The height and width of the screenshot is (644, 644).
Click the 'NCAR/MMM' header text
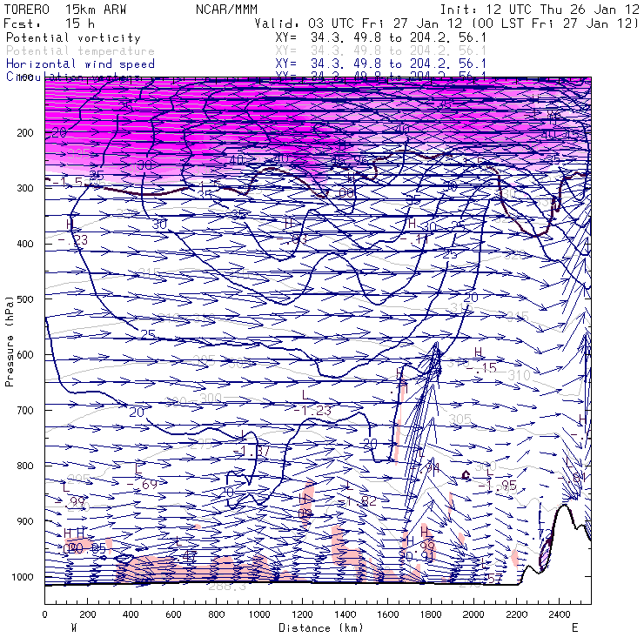tap(227, 10)
